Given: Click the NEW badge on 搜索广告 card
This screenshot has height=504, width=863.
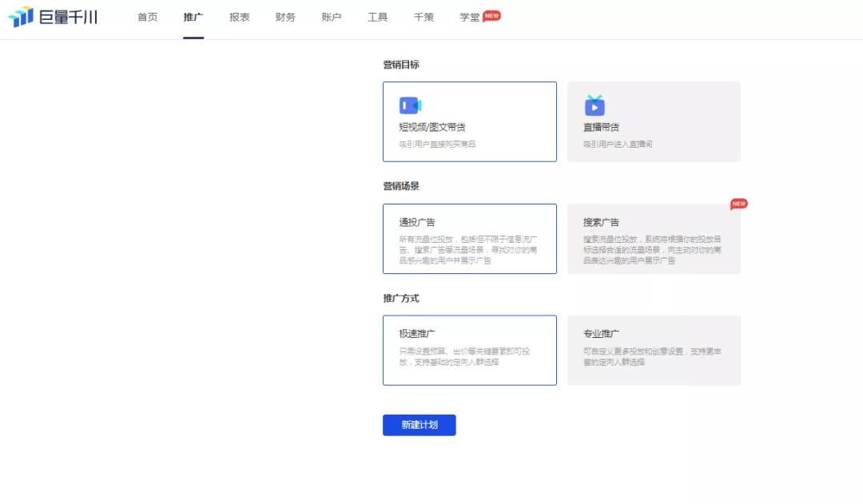Looking at the screenshot, I should [739, 204].
